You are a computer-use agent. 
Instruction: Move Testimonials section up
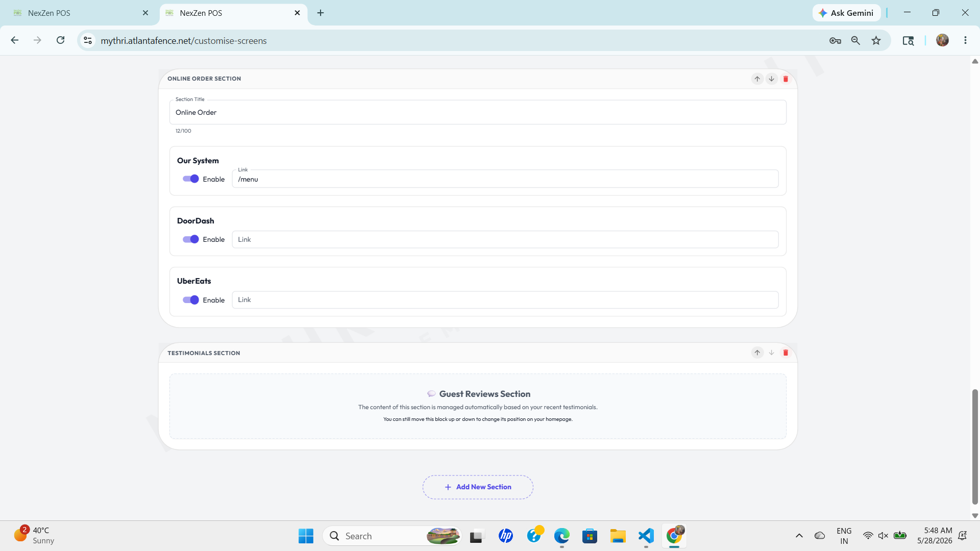pyautogui.click(x=757, y=353)
